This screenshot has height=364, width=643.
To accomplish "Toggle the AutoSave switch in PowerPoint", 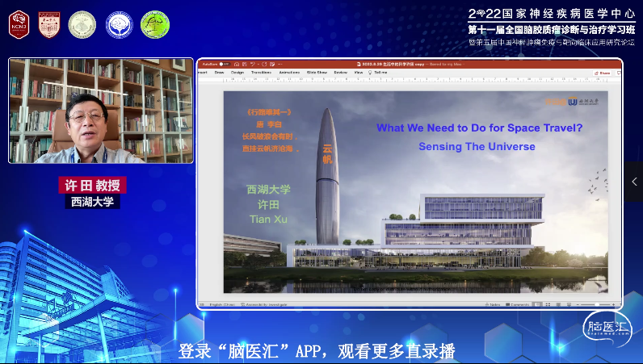I will point(225,65).
